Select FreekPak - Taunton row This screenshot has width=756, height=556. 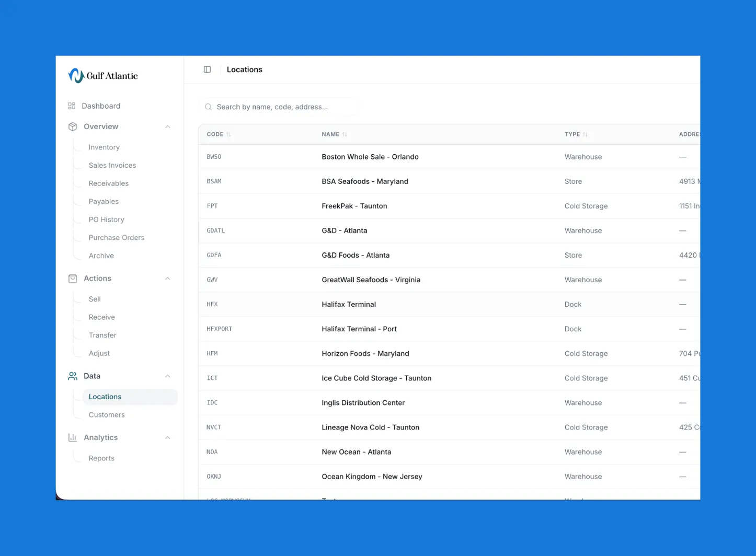point(449,206)
